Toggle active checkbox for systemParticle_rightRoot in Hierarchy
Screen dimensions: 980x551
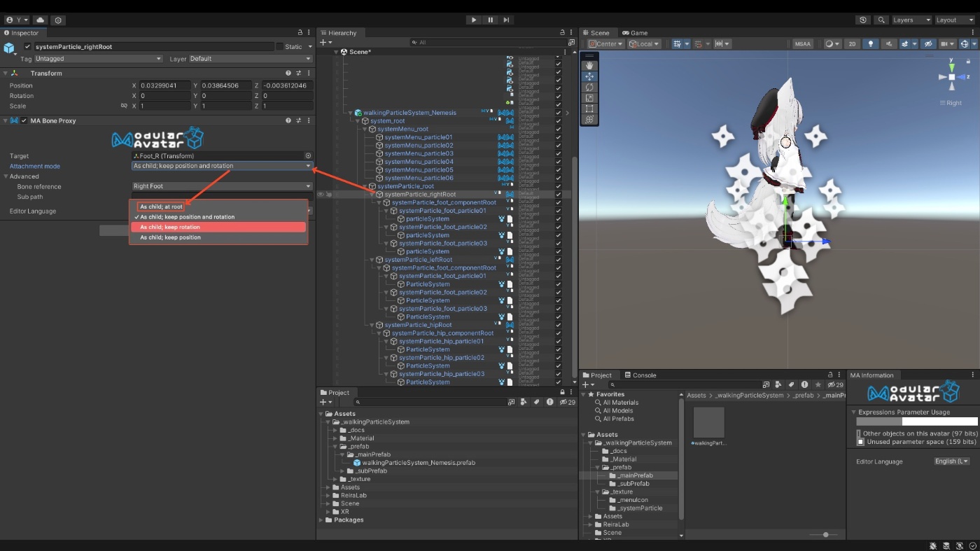(559, 195)
